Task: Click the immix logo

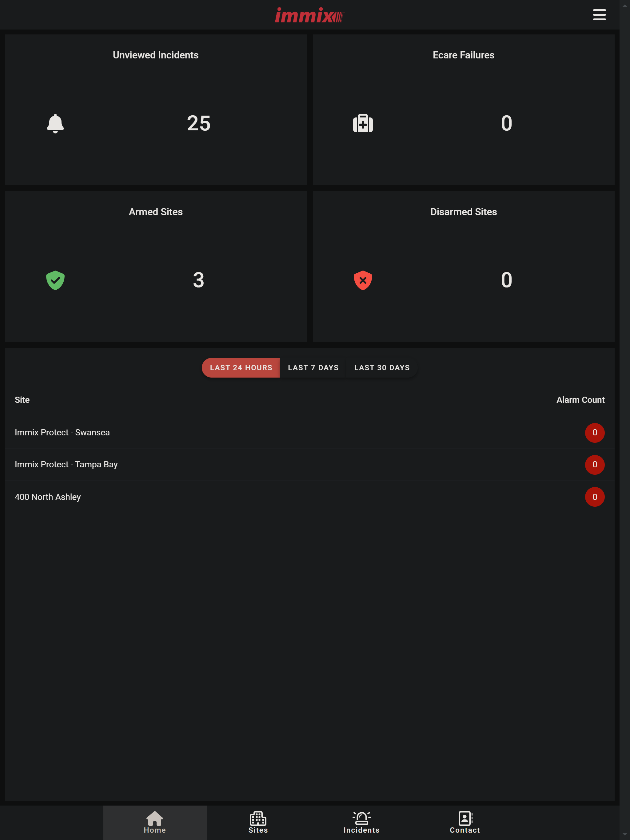Action: point(309,15)
